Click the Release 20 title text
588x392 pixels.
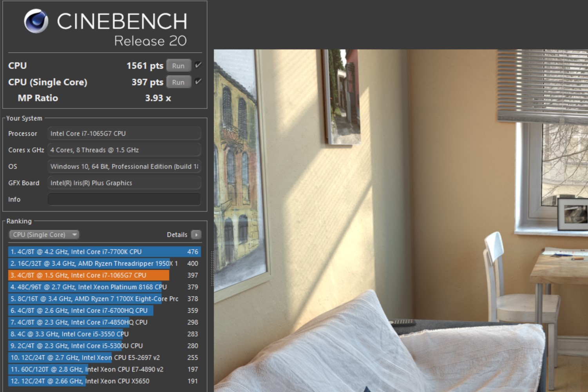[150, 41]
